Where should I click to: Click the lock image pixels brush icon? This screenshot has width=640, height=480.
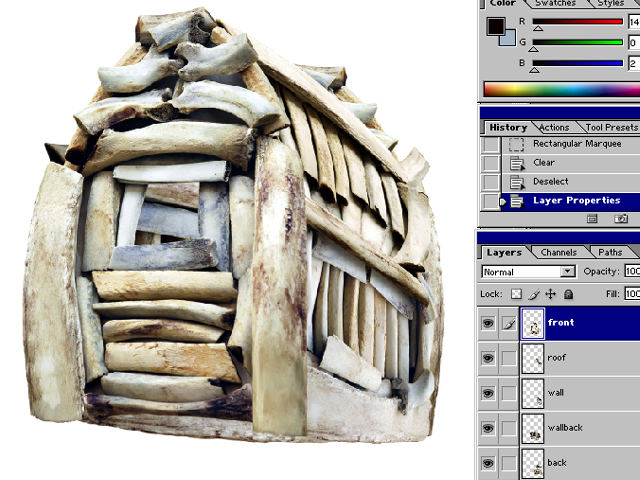tap(534, 294)
